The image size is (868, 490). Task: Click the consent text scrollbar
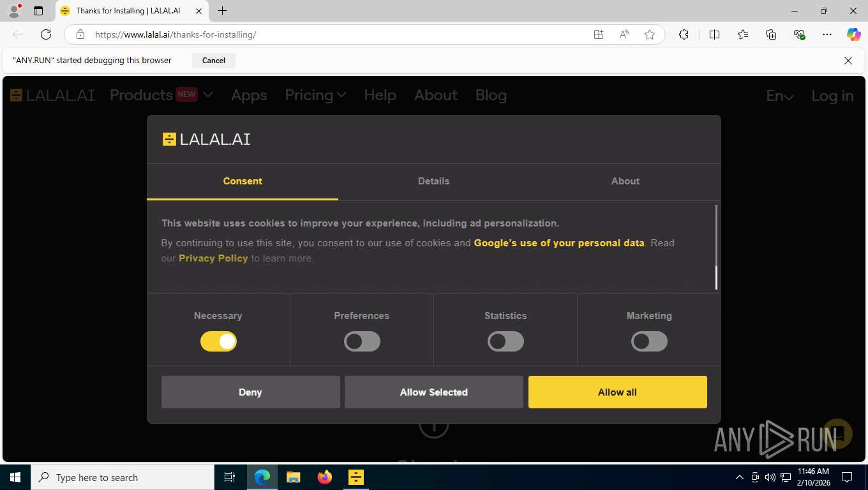[716, 247]
